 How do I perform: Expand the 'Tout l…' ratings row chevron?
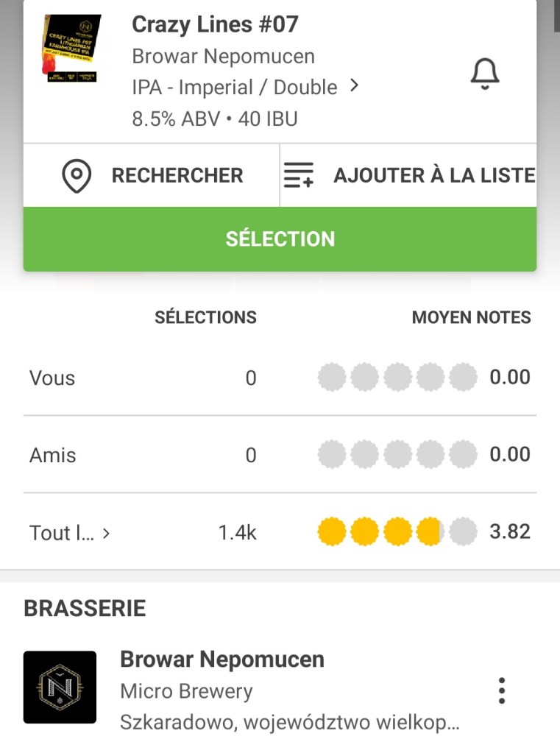[x=106, y=533]
